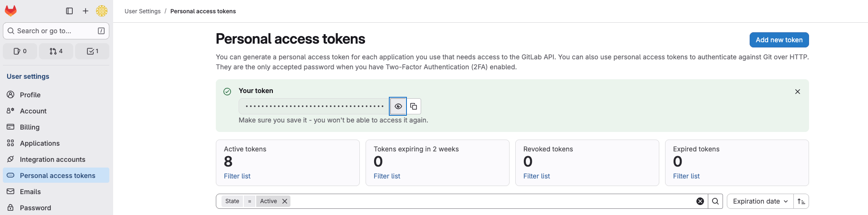
Task: Click the slash shortcut badge in search
Action: (x=101, y=31)
